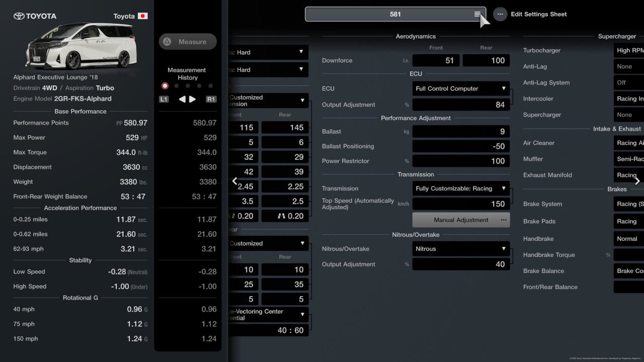
Task: Click the 150 mph 1.24 G value
Action: (x=137, y=339)
